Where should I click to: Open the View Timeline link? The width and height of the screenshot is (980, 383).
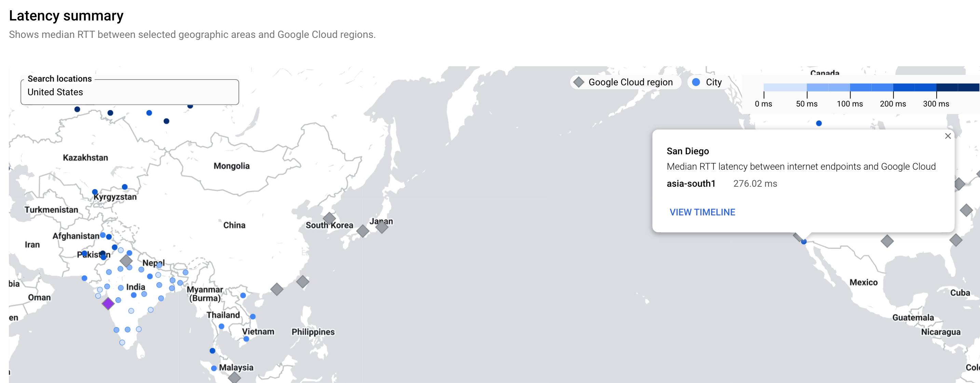tap(702, 212)
